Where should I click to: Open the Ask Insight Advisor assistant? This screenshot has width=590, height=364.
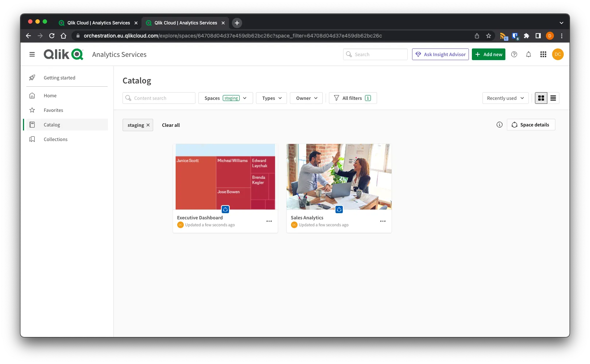[440, 54]
